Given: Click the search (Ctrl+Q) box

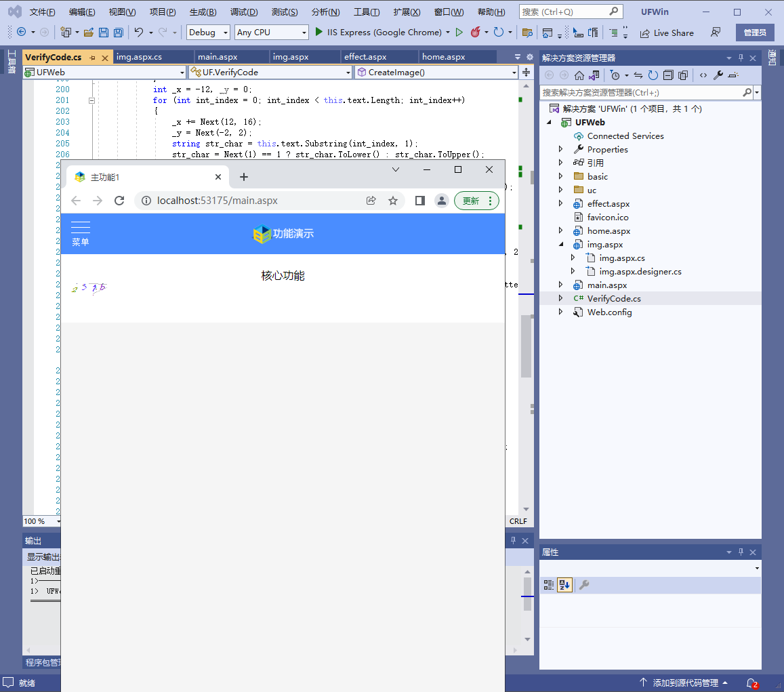Looking at the screenshot, I should 570,12.
